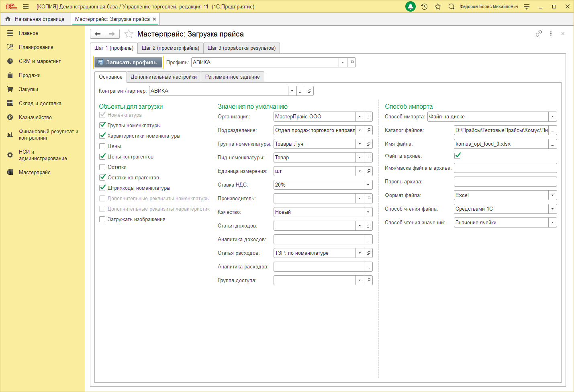
Task: Copy link to this form icon
Action: click(x=539, y=34)
